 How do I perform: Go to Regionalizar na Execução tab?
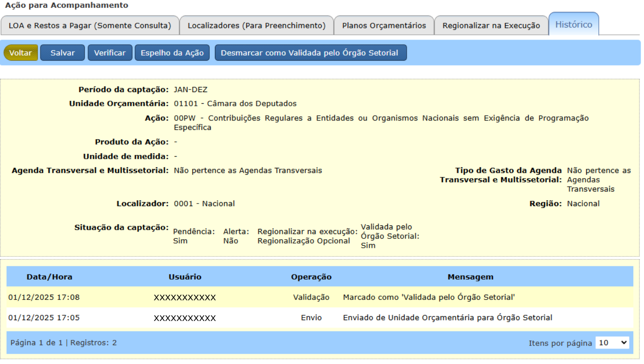tap(491, 26)
